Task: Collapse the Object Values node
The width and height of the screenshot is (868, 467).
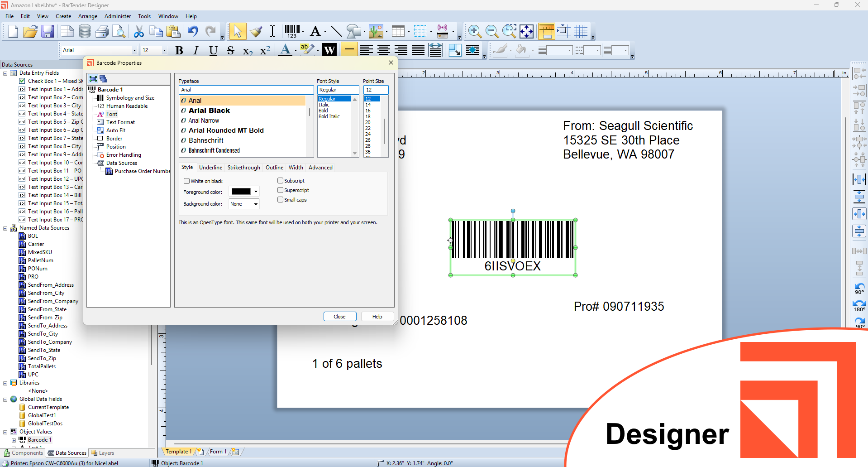Action: coord(5,432)
